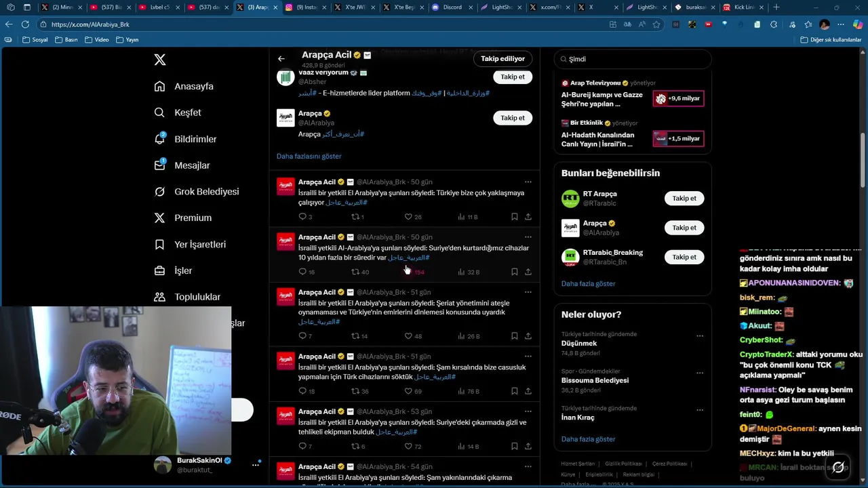Open the Sosyal bookmarks folder

point(35,40)
